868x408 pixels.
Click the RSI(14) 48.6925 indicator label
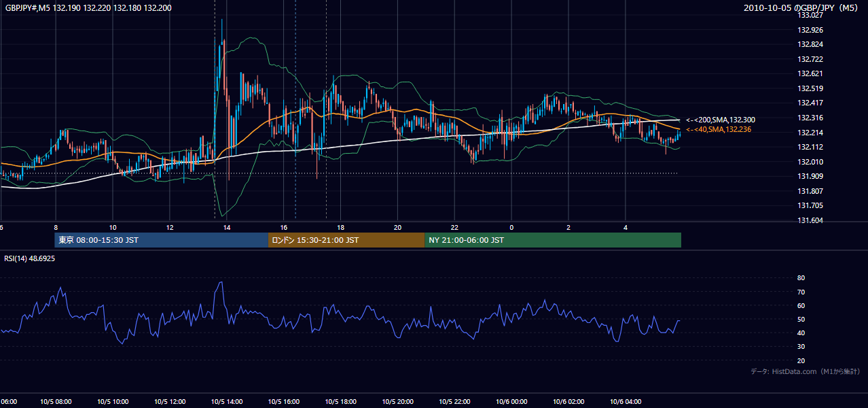pyautogui.click(x=30, y=258)
